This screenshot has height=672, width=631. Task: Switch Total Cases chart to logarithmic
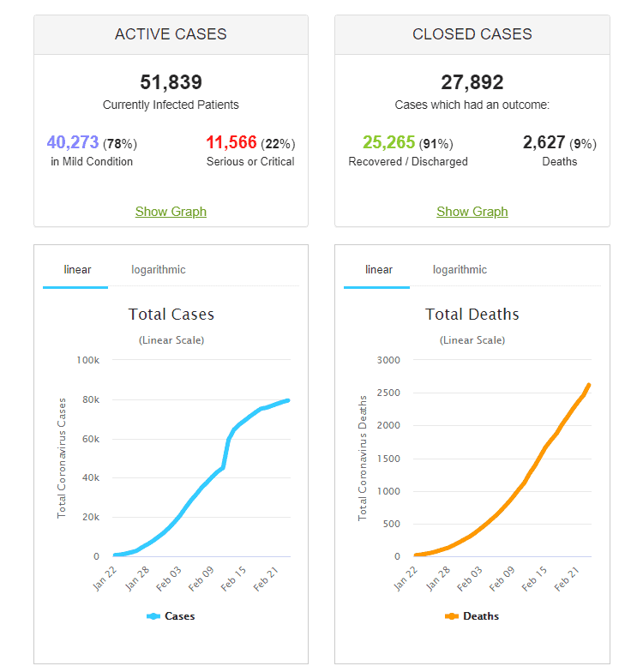pos(159,270)
